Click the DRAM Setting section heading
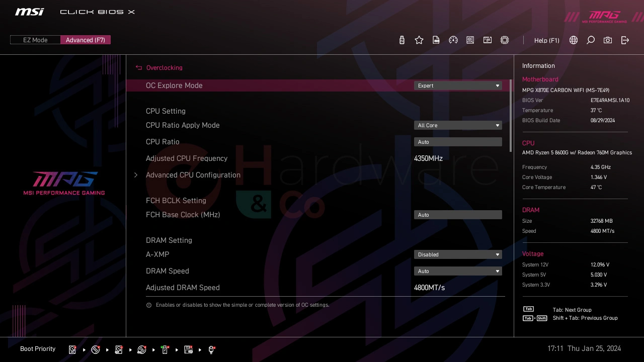The image size is (644, 362). [169, 240]
